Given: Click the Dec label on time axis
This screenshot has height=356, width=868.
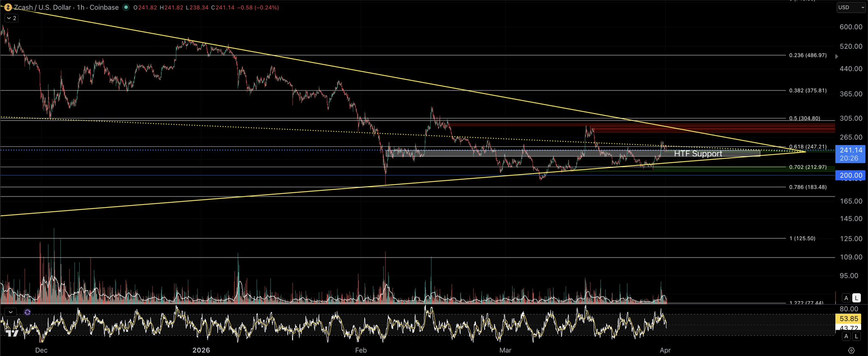Looking at the screenshot, I should [x=41, y=350].
